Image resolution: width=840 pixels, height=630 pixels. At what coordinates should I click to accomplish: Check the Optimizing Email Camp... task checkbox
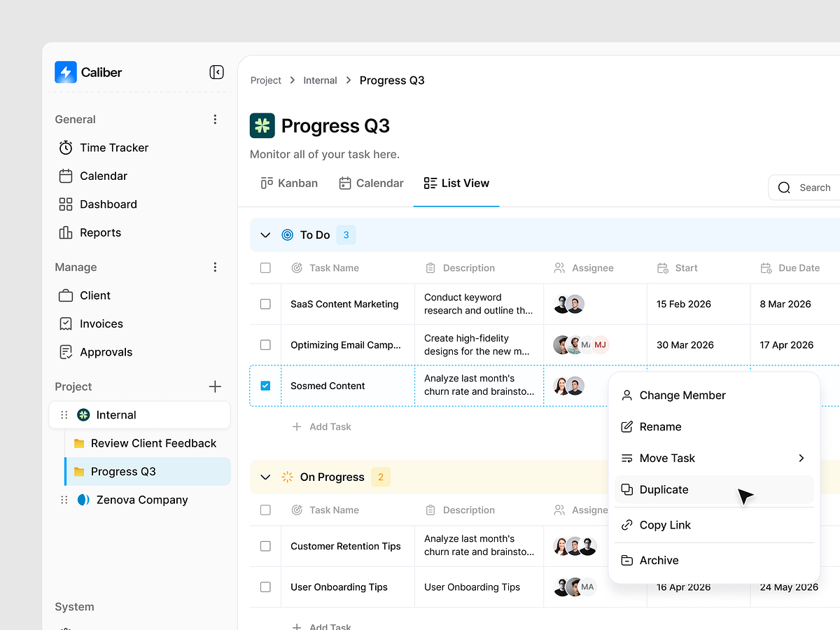pyautogui.click(x=265, y=345)
